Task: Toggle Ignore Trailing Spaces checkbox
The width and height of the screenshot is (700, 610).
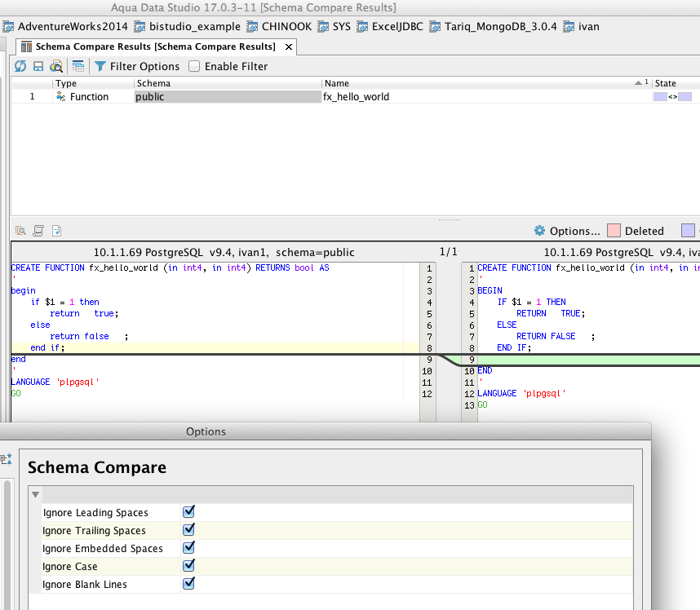Action: [188, 529]
